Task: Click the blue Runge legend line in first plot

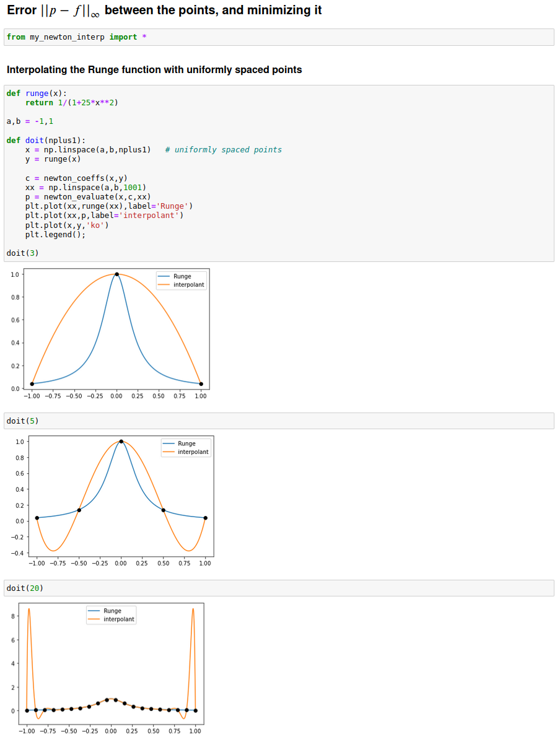Action: [x=164, y=276]
